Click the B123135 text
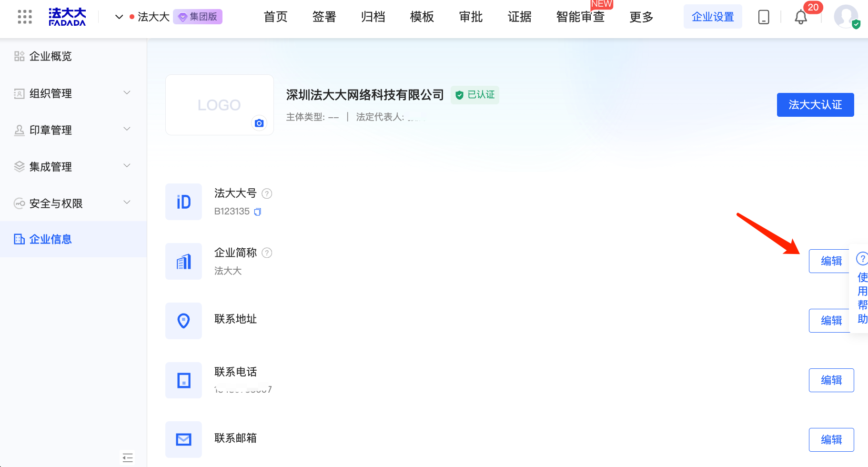 coord(232,211)
